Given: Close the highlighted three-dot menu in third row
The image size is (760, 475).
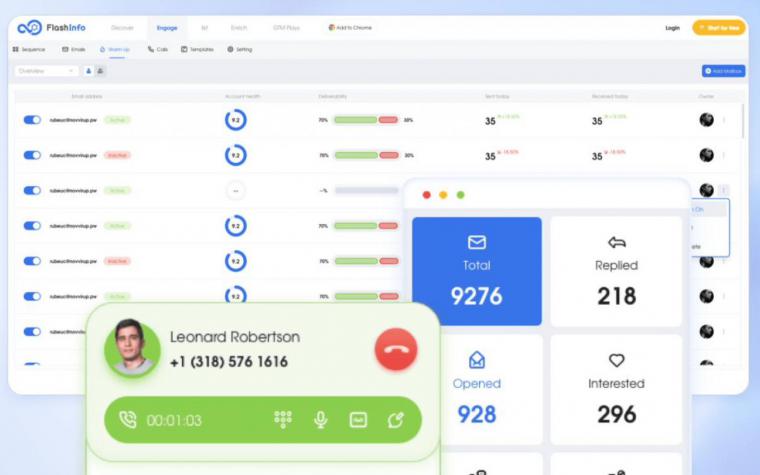Looking at the screenshot, I should pyautogui.click(x=724, y=190).
